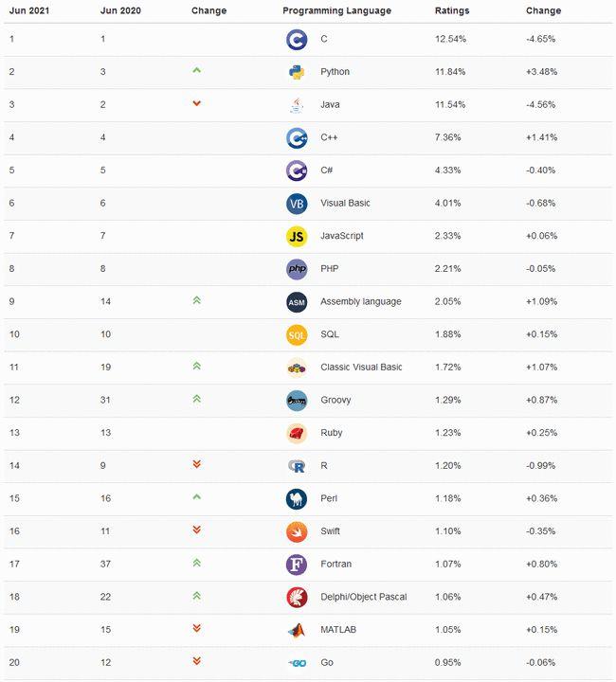Click the Fortran purple F icon
616x682 pixels.
[297, 565]
